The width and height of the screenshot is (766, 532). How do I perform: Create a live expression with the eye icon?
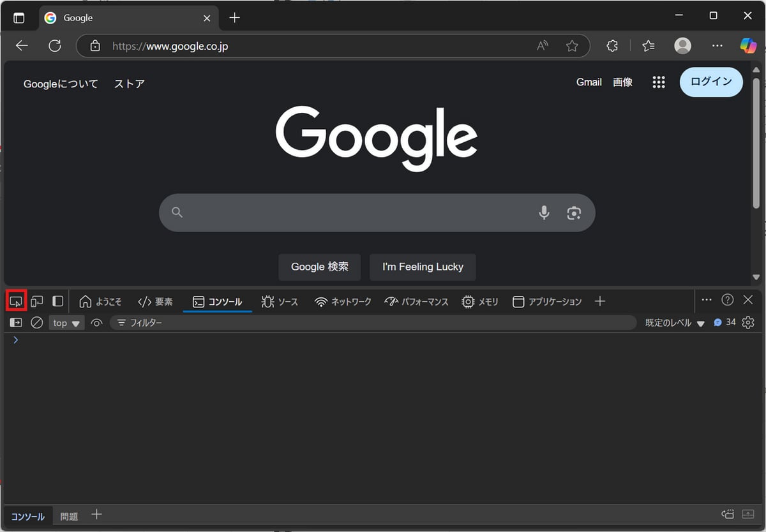(96, 323)
